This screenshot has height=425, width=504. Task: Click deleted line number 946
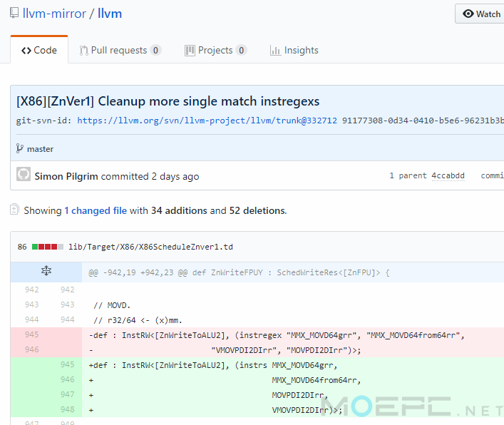click(x=32, y=349)
